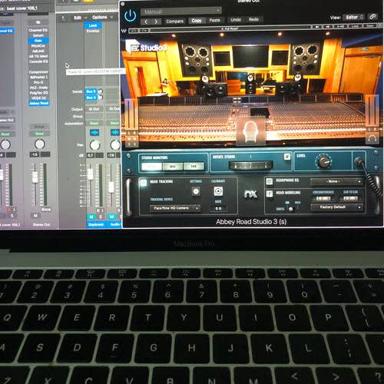Open the Tracking Device camera dropdown
384x384 pixels.
point(175,208)
